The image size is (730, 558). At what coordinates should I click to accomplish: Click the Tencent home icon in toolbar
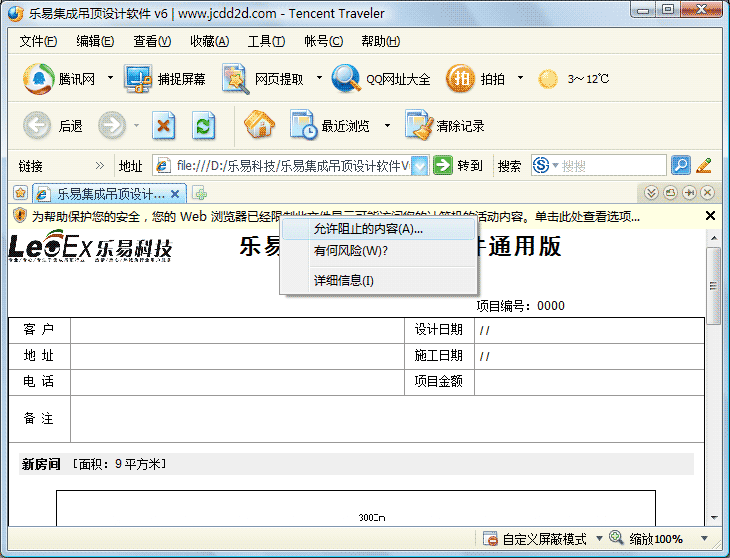point(40,79)
